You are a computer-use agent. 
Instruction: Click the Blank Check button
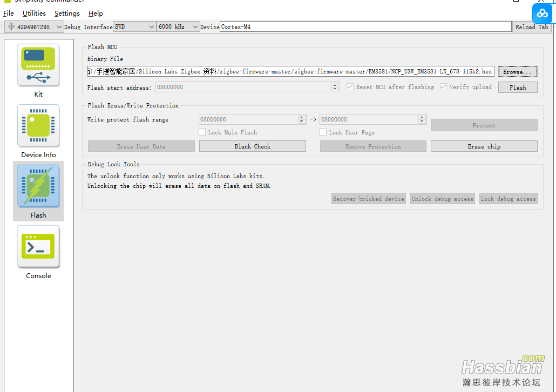point(253,146)
